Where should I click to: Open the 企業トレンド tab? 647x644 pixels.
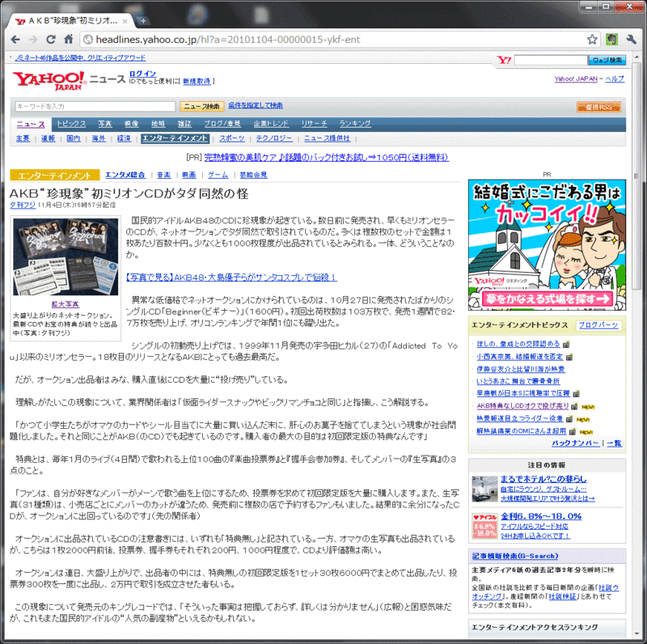[x=271, y=124]
